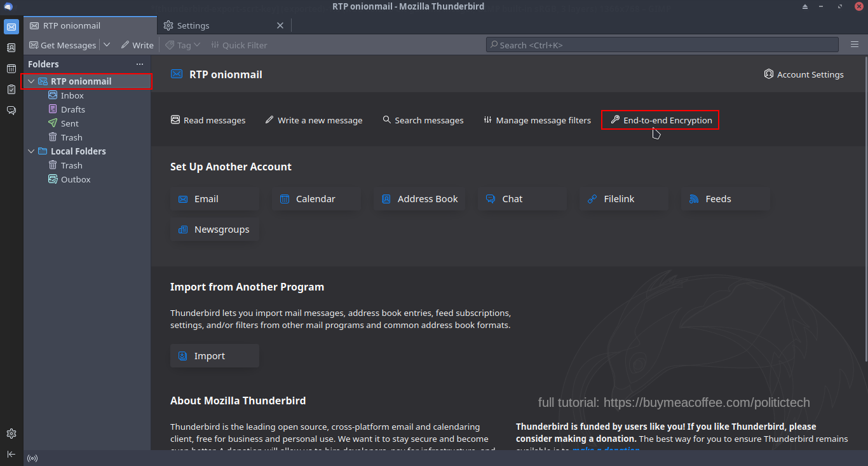Open the Tag dropdown in toolbar
Screen dimensions: 868x466
(183, 45)
